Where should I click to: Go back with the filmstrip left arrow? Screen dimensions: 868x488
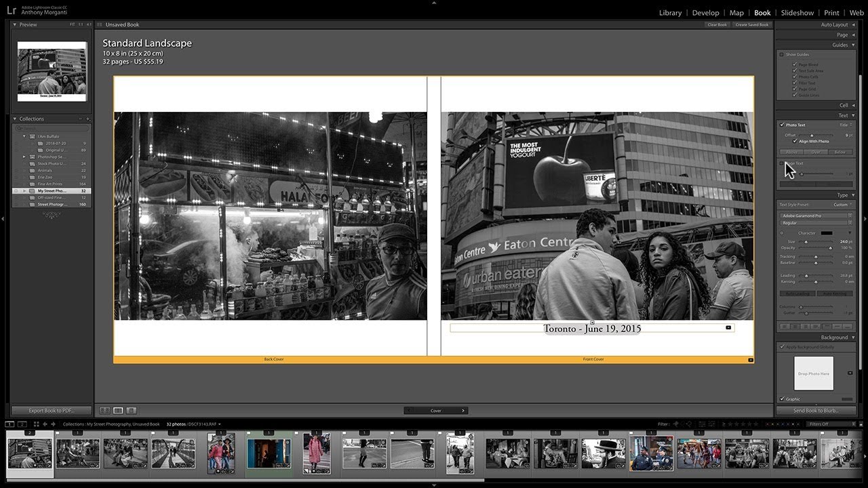pos(45,424)
